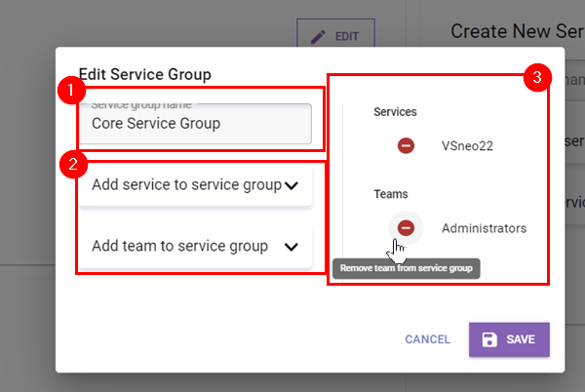Expand the Add service chevron arrow
The height and width of the screenshot is (392, 585).
tap(292, 186)
